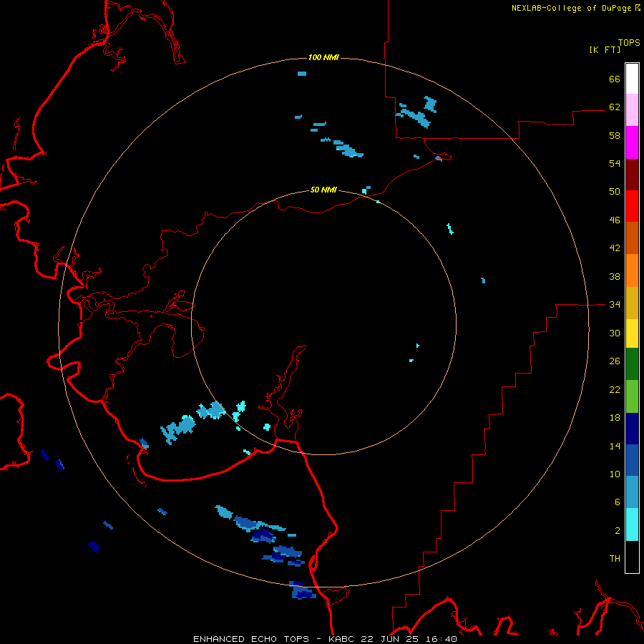
Task: Click the light blue legend swatch
Action: (x=632, y=492)
